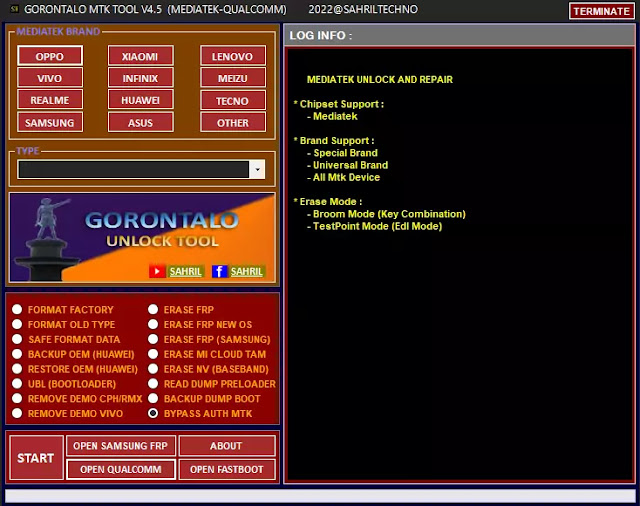Viewport: 640px width, 506px height.
Task: Select REMOVE DEMO CPH/RMX option
Action: click(17, 398)
